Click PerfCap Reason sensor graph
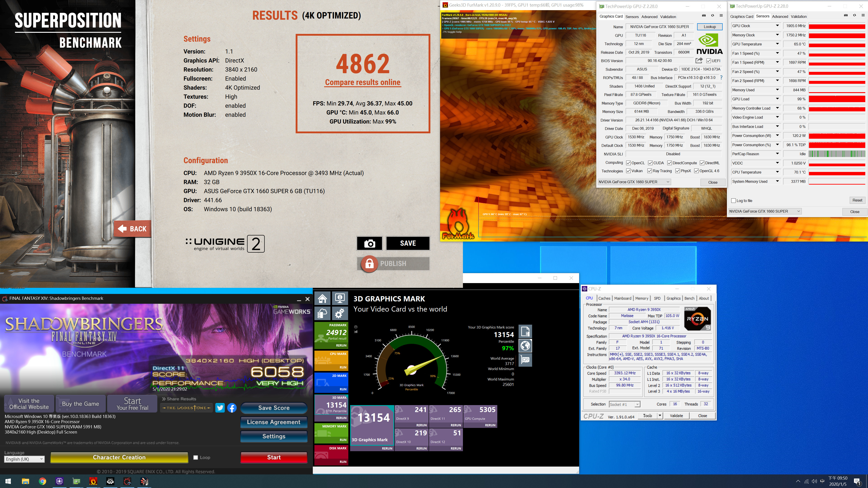 (x=837, y=154)
